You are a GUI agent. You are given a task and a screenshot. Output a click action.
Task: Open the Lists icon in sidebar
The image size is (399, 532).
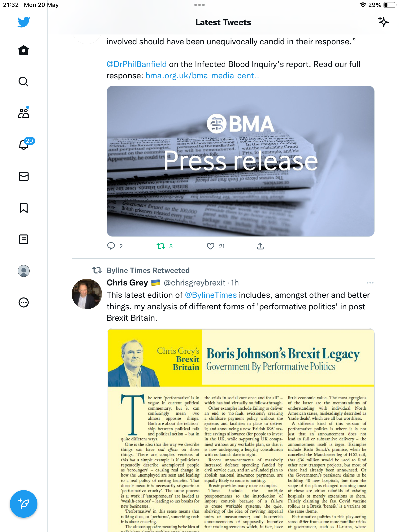[24, 239]
